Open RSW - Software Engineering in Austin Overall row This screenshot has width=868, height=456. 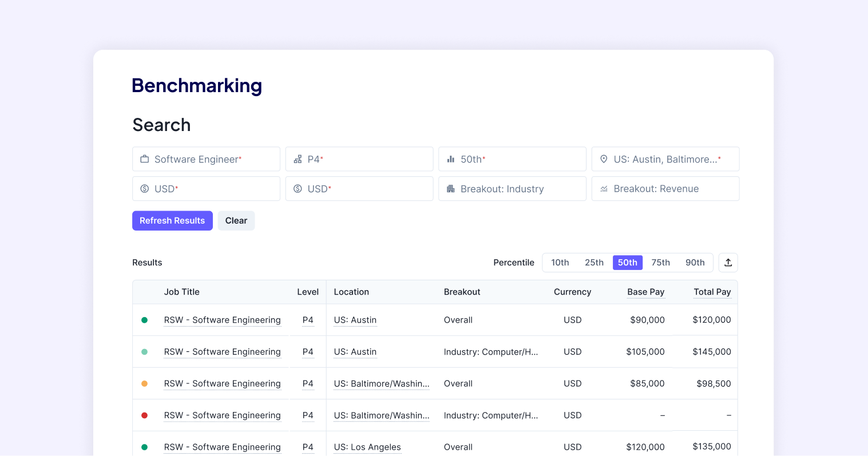point(223,320)
